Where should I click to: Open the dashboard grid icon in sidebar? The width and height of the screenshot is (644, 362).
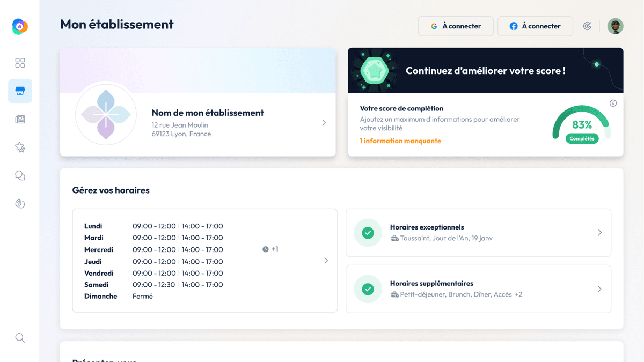coord(20,63)
